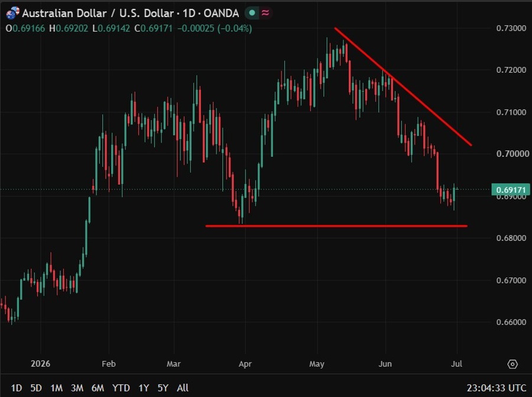Click the open value 0.69166
The height and width of the screenshot is (397, 532).
pyautogui.click(x=28, y=28)
